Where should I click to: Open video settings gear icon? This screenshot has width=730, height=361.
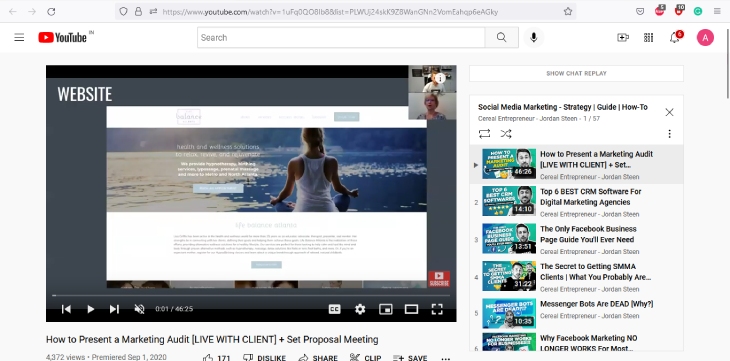click(x=360, y=309)
